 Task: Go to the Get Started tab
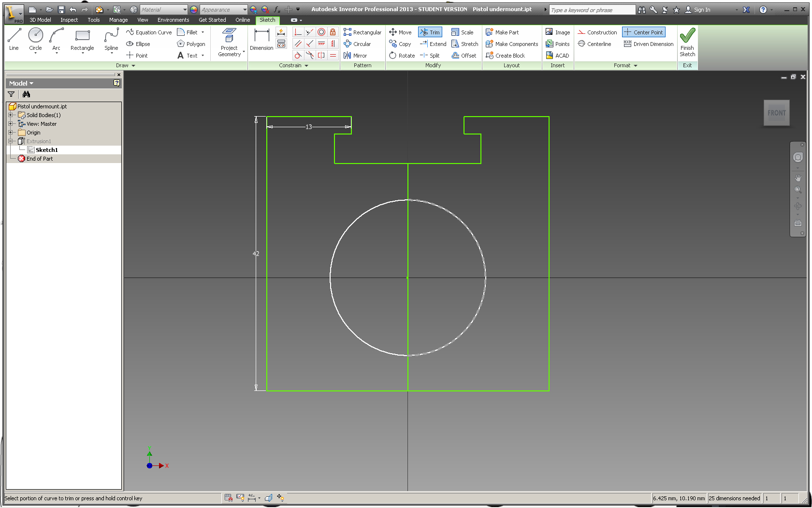[212, 20]
